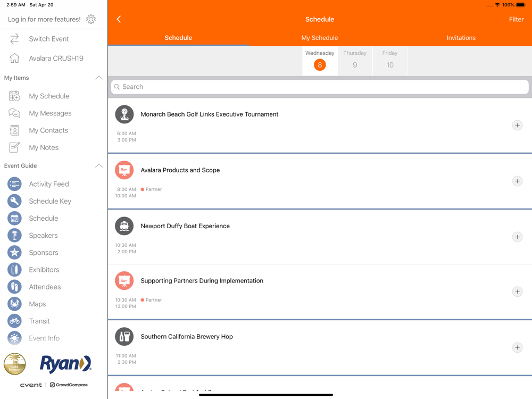
Task: Select Thursday 9 date
Action: tap(355, 61)
